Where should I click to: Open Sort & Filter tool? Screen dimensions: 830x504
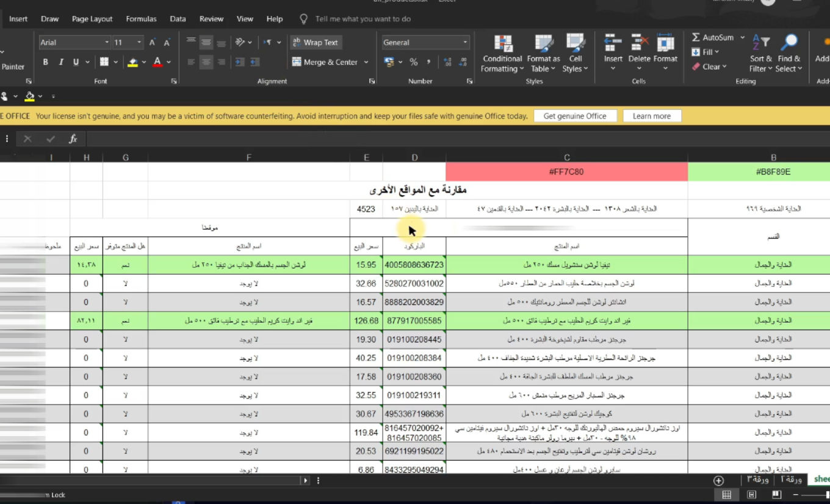[761, 45]
